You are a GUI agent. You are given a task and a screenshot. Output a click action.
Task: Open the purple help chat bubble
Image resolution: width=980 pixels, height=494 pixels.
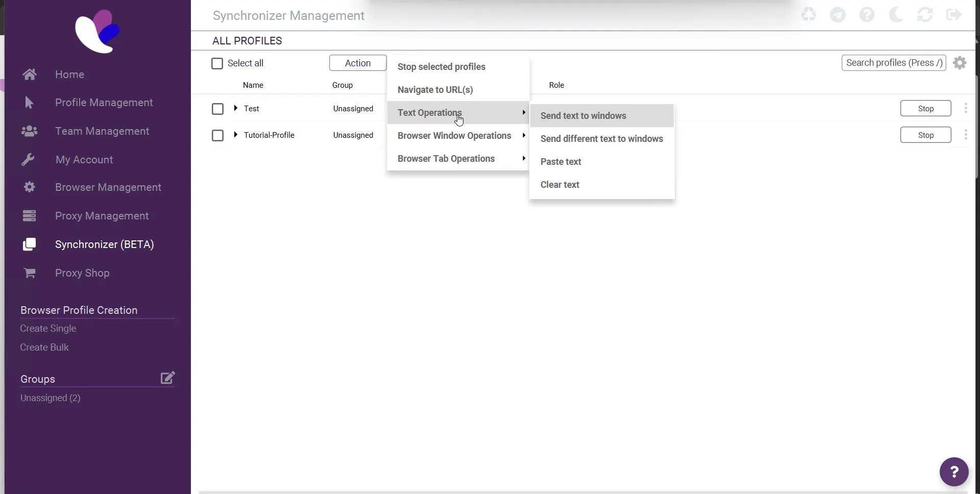pos(954,472)
